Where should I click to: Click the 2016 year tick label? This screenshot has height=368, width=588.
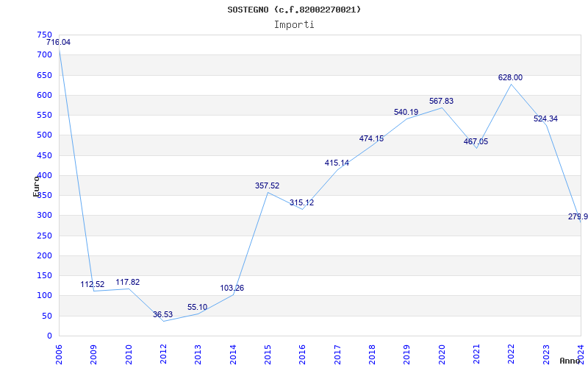[303, 355]
